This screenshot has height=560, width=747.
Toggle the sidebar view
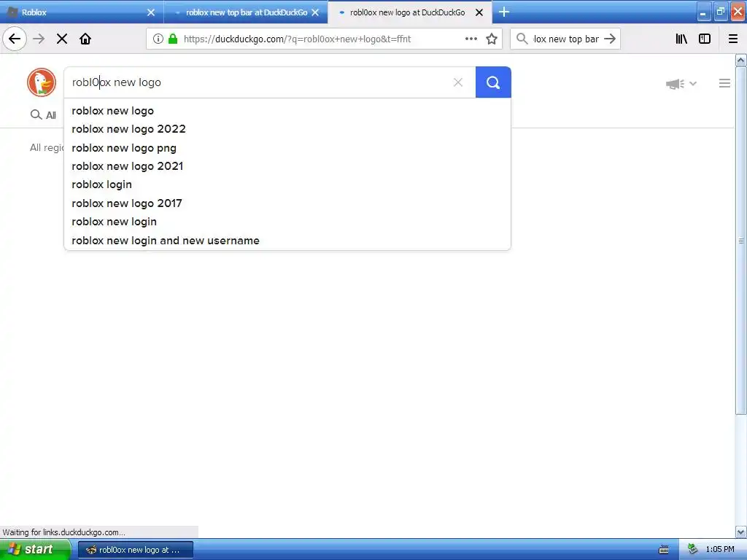705,39
